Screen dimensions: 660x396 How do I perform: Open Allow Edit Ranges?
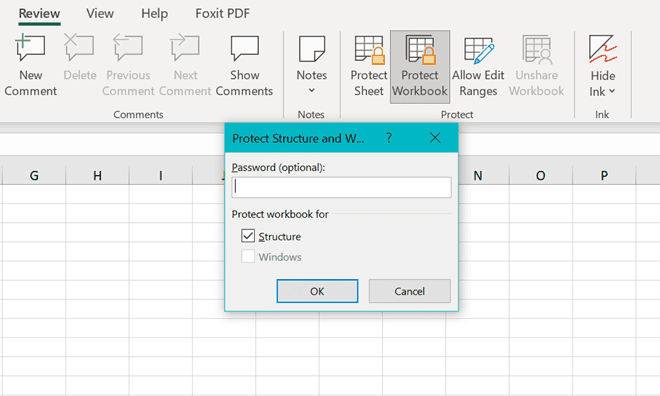click(478, 66)
